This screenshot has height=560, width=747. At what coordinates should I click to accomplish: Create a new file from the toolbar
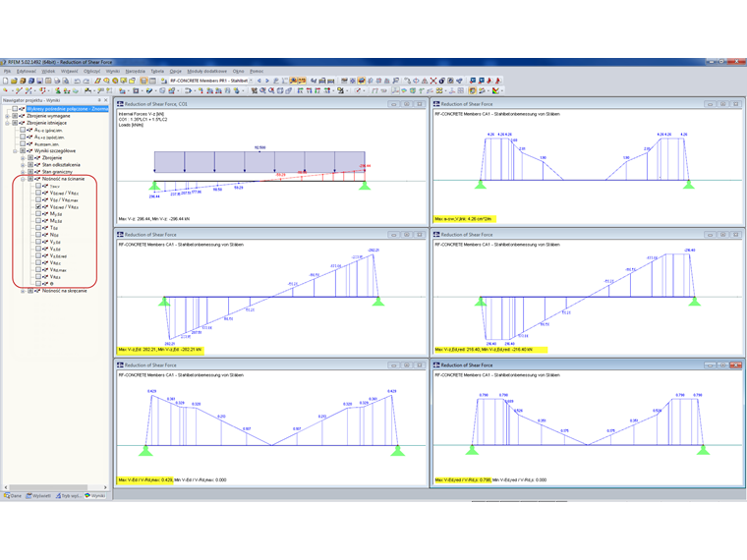click(5, 81)
